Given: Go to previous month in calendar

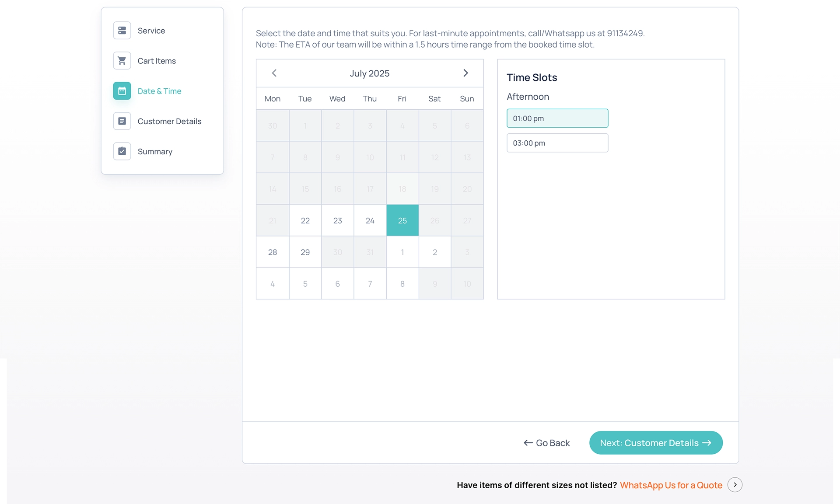Looking at the screenshot, I should [x=274, y=73].
